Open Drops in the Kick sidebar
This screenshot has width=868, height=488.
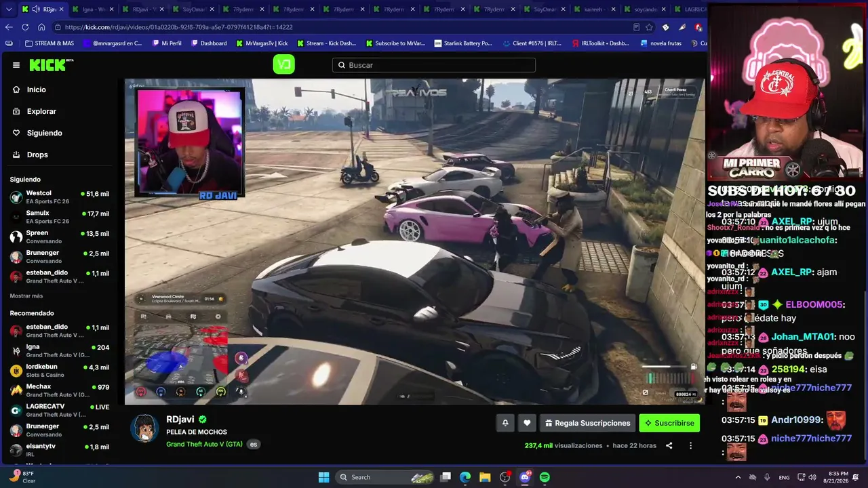click(x=37, y=155)
